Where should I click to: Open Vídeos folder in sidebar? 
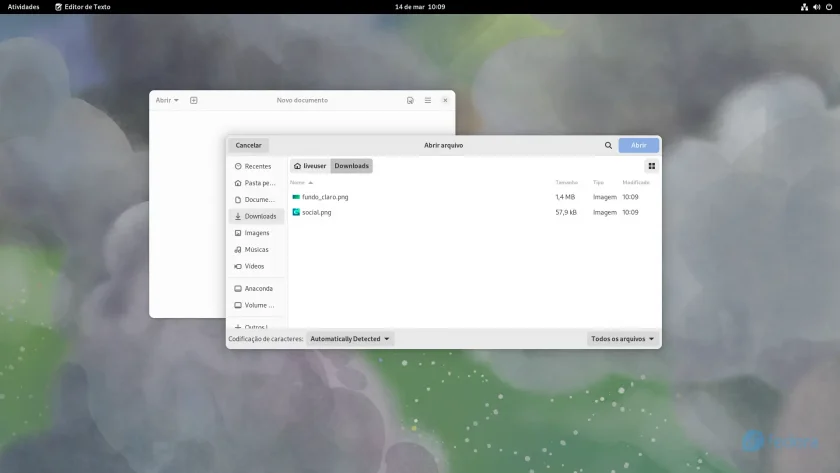pos(256,266)
